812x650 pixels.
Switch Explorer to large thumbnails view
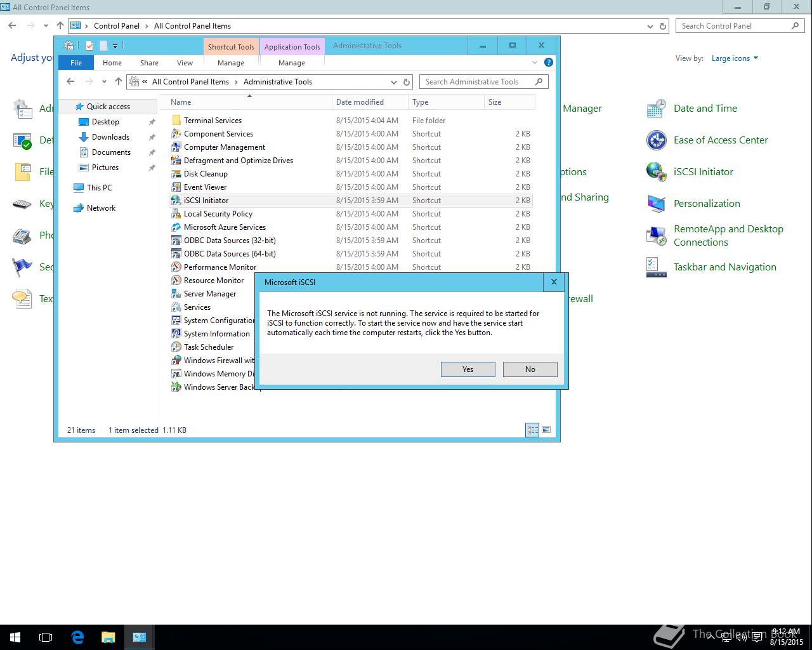546,430
